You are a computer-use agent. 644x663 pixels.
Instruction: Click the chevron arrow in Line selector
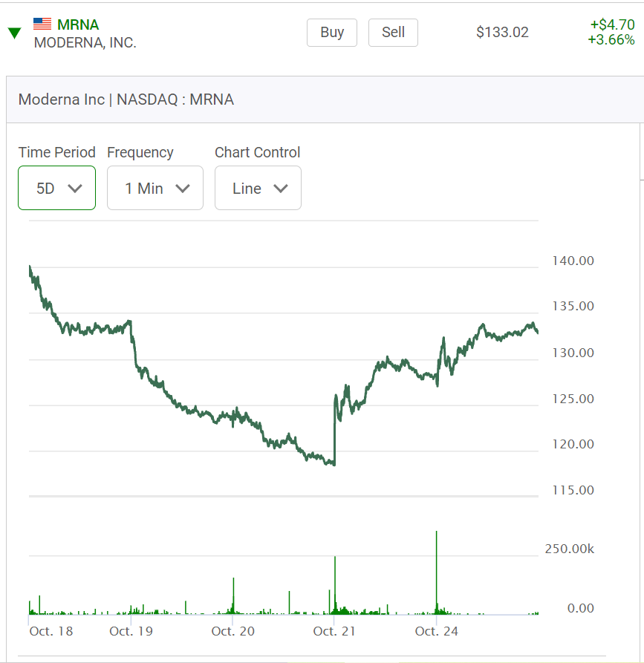point(281,189)
